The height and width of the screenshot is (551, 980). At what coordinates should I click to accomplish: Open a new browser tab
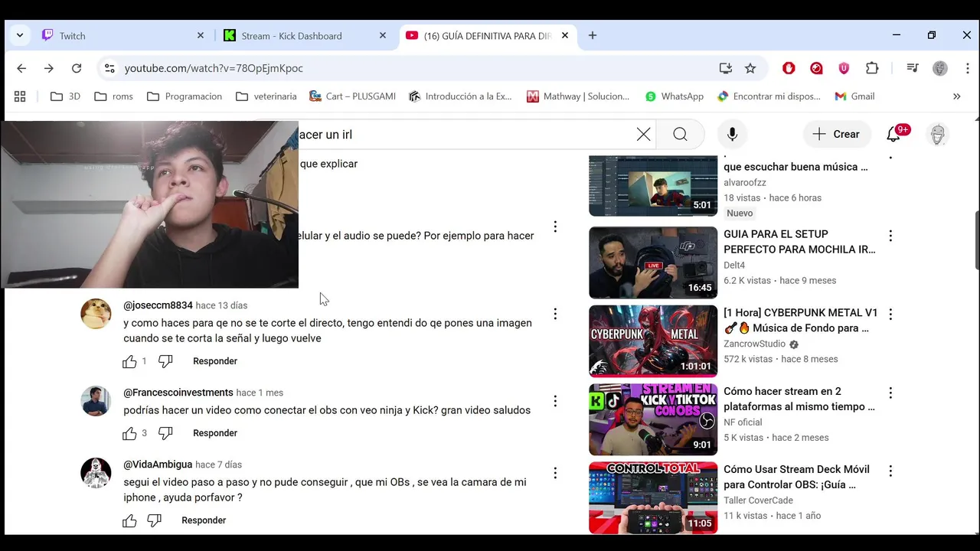coord(593,35)
